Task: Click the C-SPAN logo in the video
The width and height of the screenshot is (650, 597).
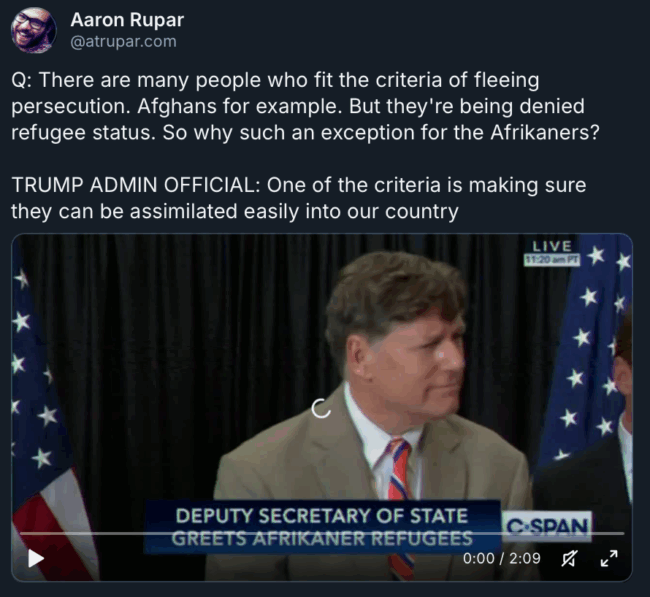Action: pos(547,527)
